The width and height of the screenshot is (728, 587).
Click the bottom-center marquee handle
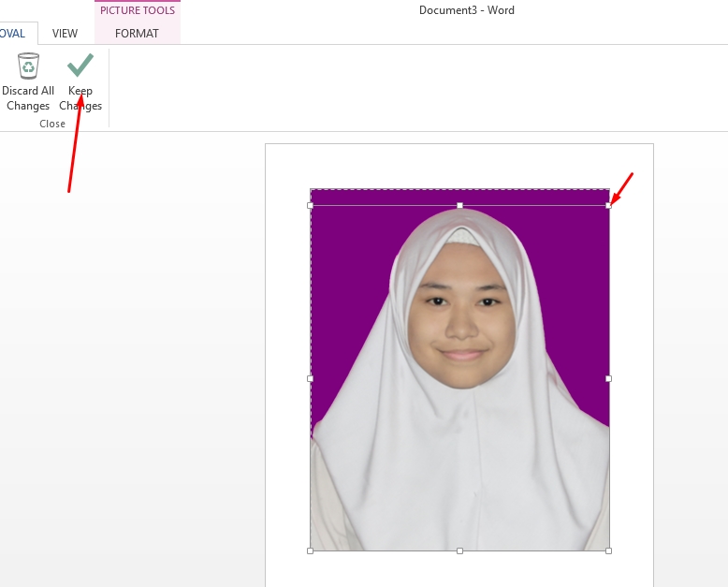tap(459, 550)
